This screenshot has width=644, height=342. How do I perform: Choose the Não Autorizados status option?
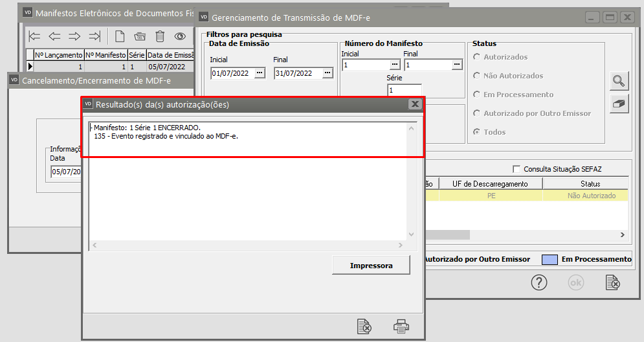point(477,76)
